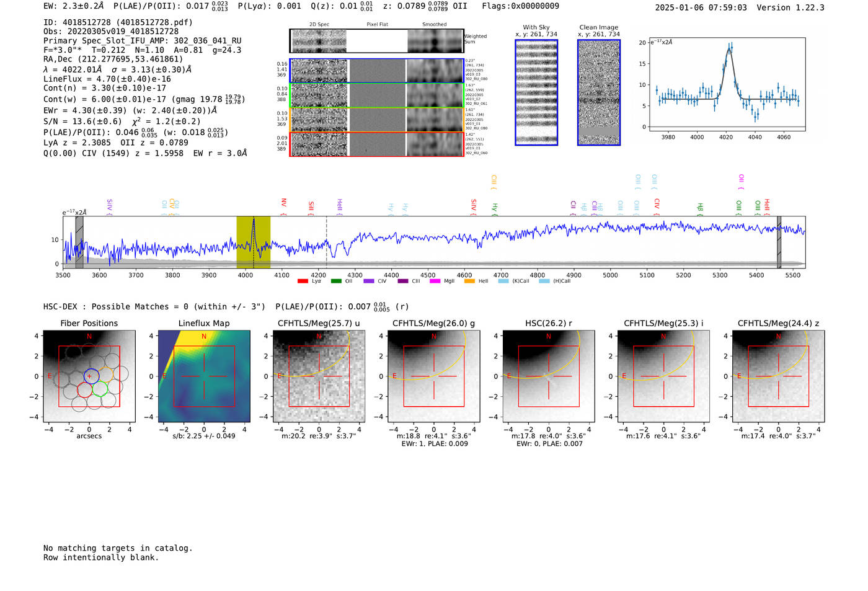Click the P(Lyα): 0.001 header value
Screen dimensions: 868x591
point(270,6)
